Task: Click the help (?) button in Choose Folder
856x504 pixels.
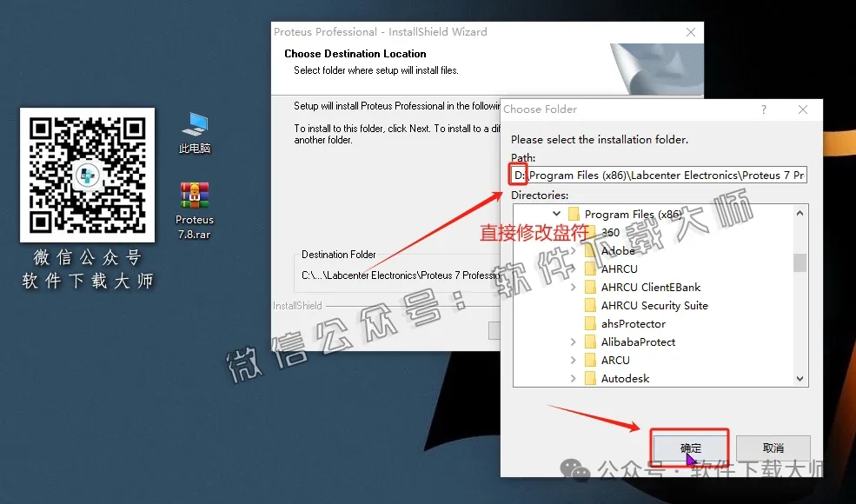Action: [762, 109]
